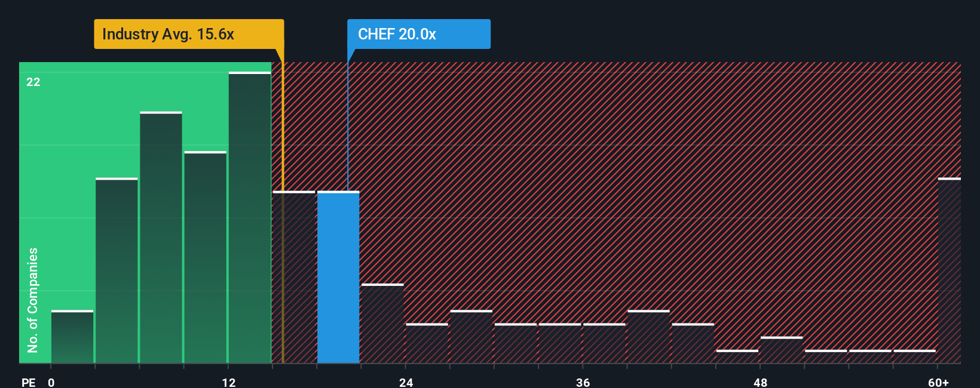980x388 pixels.
Task: Click the 24 tick label on x-axis
Action: [406, 382]
